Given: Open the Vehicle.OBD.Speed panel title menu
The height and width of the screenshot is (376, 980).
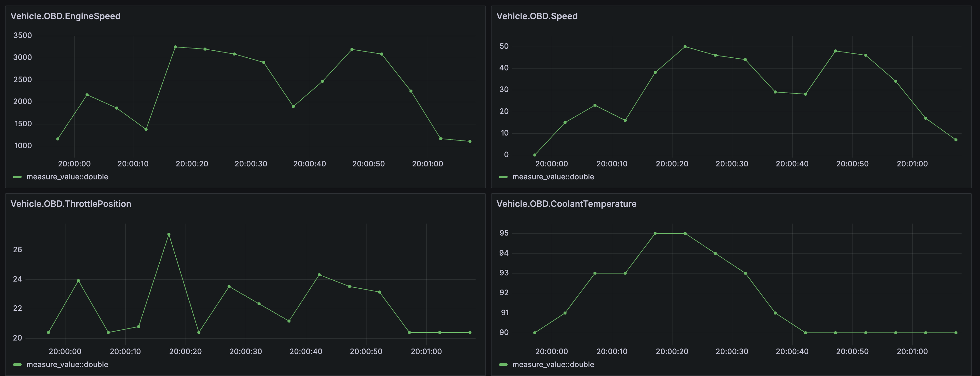Looking at the screenshot, I should coord(537,16).
